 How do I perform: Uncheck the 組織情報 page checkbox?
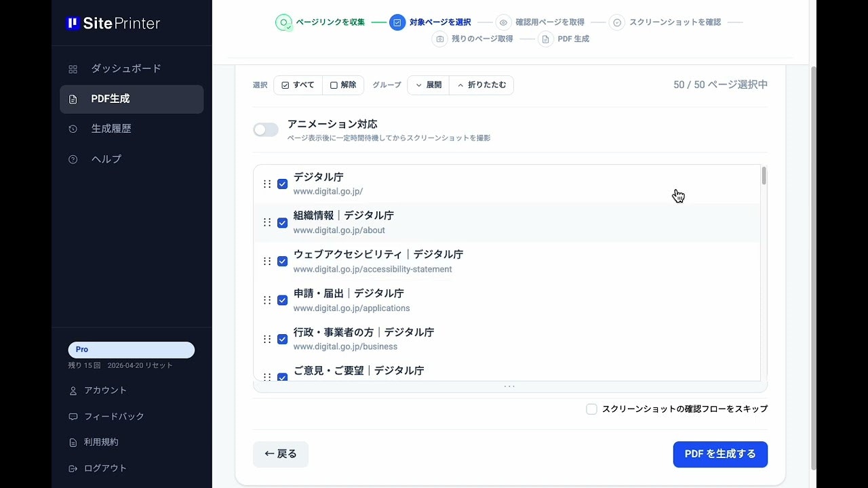283,223
